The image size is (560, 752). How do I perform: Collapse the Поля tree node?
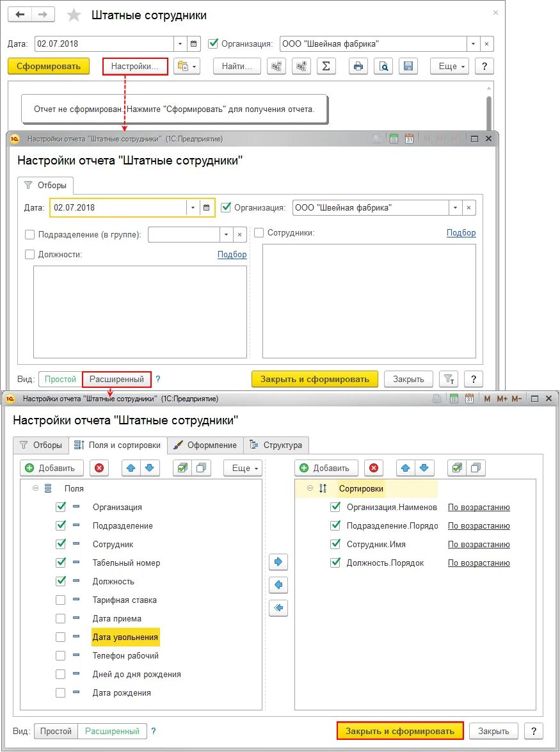click(35, 488)
